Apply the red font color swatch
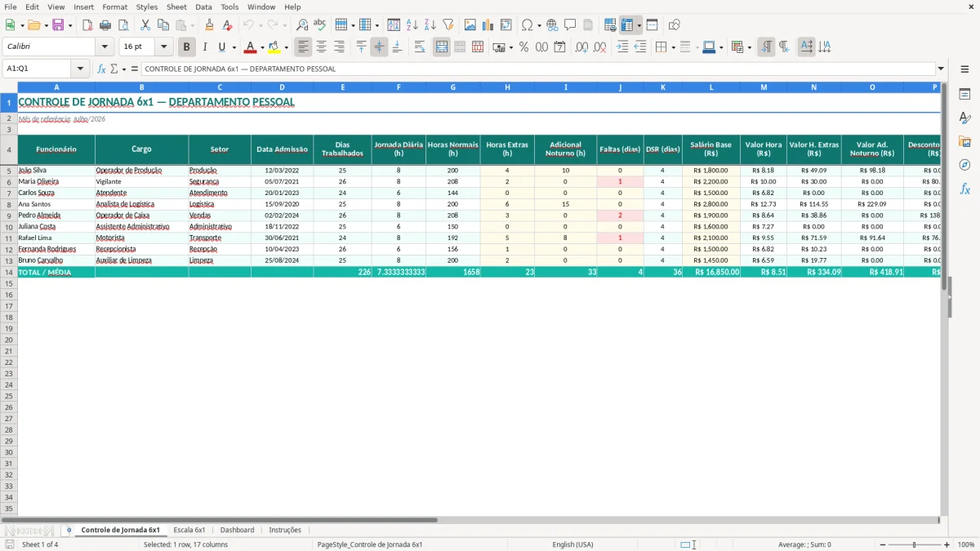Image resolution: width=980 pixels, height=551 pixels. [251, 47]
